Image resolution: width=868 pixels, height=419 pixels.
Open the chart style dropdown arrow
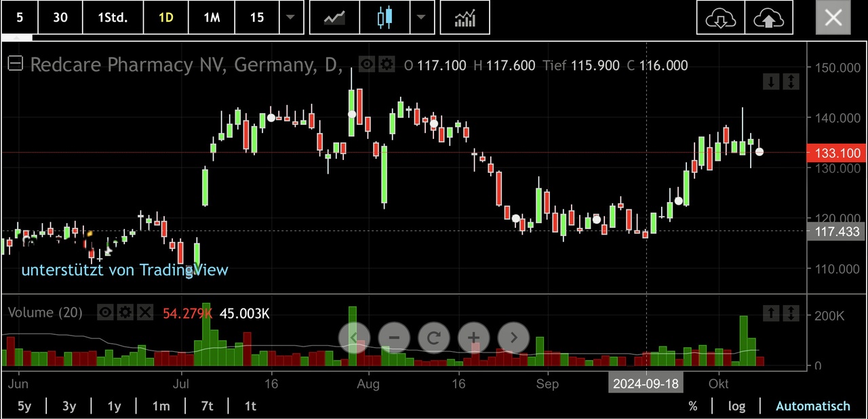point(422,18)
